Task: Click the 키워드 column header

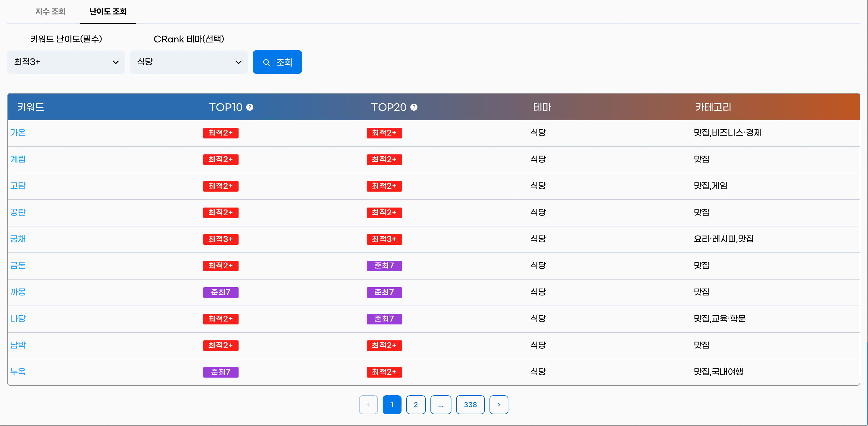Action: tap(31, 107)
